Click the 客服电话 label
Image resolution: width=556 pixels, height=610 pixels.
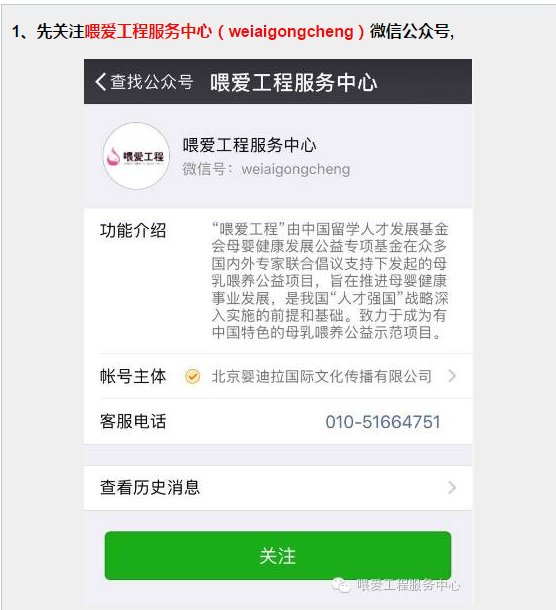click(133, 422)
